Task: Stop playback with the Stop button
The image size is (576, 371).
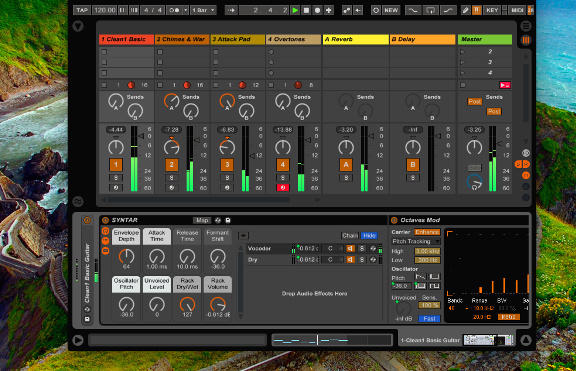Action: (x=306, y=10)
